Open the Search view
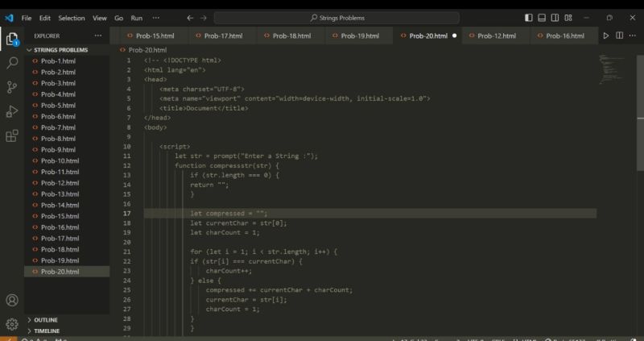 tap(12, 63)
